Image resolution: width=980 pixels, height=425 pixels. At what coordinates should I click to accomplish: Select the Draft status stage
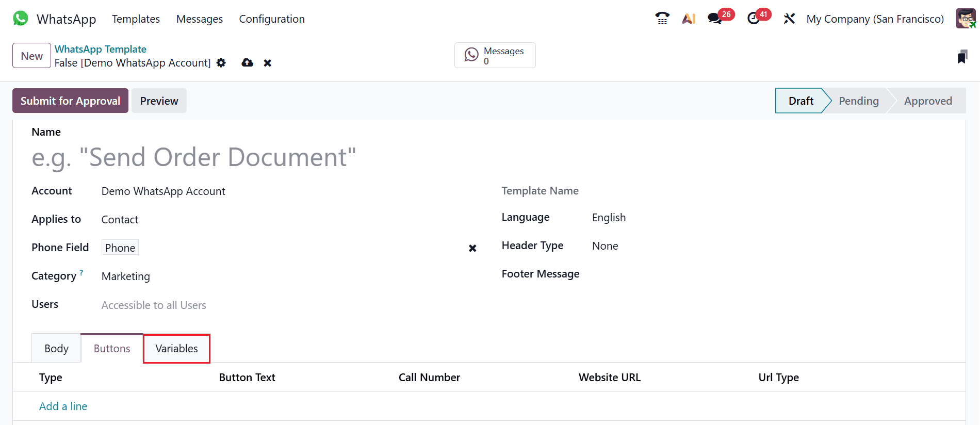point(801,101)
